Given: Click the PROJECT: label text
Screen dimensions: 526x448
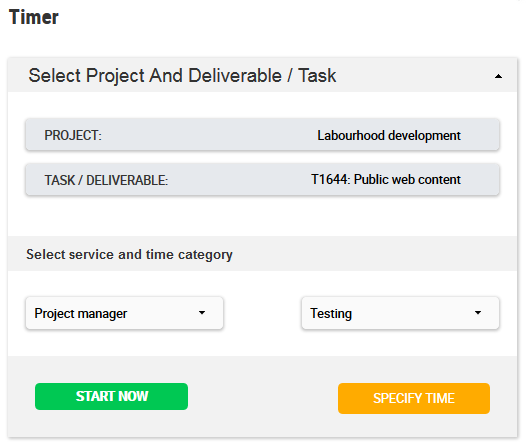Looking at the screenshot, I should tap(73, 136).
